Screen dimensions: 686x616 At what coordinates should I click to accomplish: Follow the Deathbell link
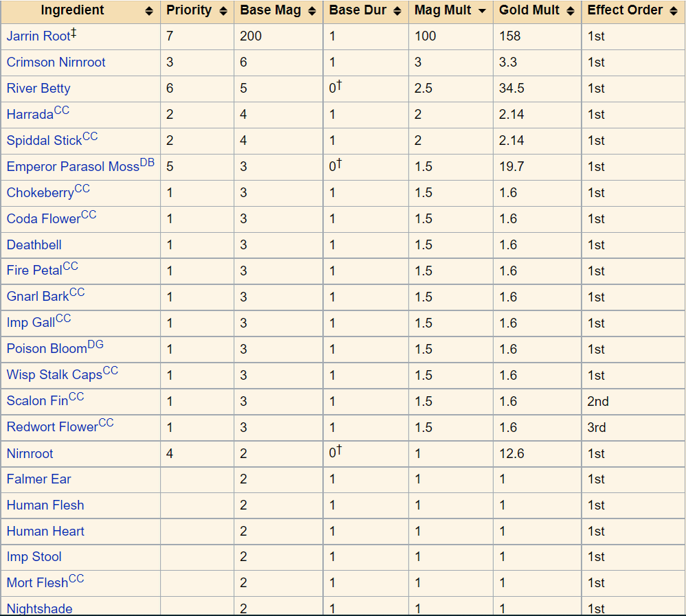coord(34,245)
